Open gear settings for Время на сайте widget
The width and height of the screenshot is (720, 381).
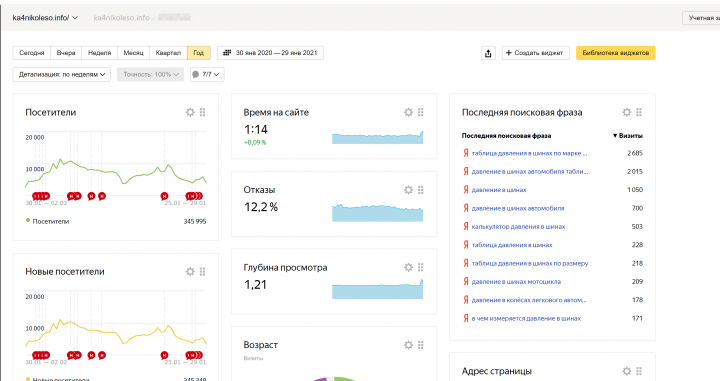[408, 112]
